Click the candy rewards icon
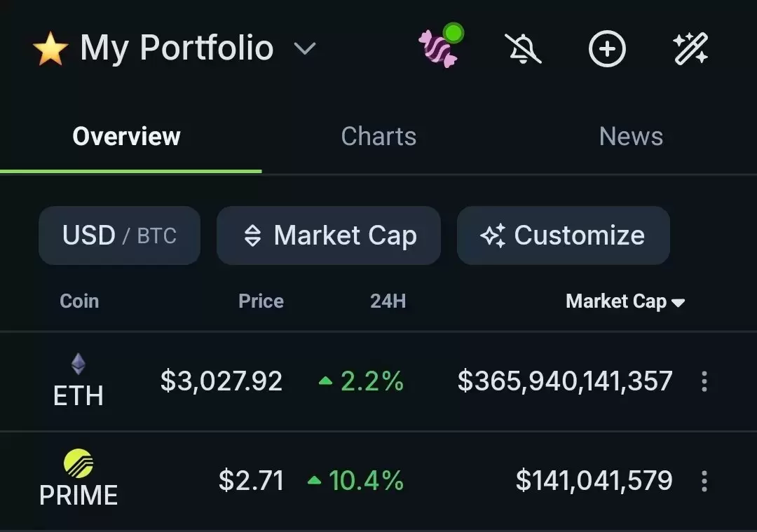Image resolution: width=757 pixels, height=532 pixels. click(439, 48)
